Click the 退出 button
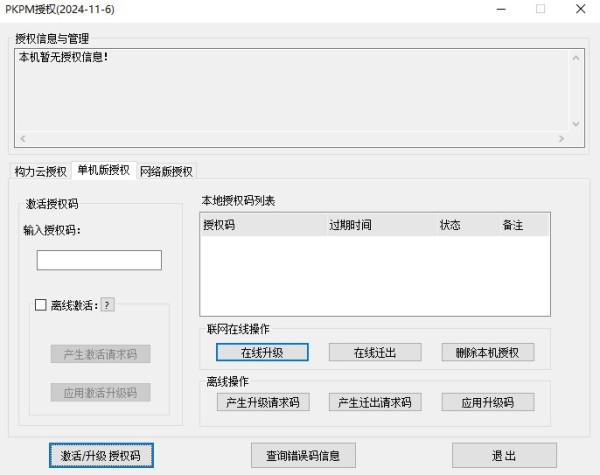Screen dimensions: 600x475 pos(504,455)
